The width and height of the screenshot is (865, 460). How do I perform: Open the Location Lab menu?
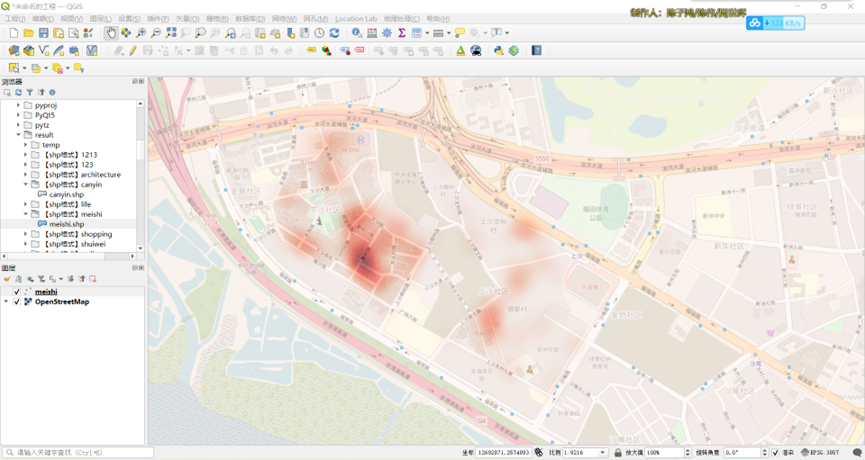356,19
